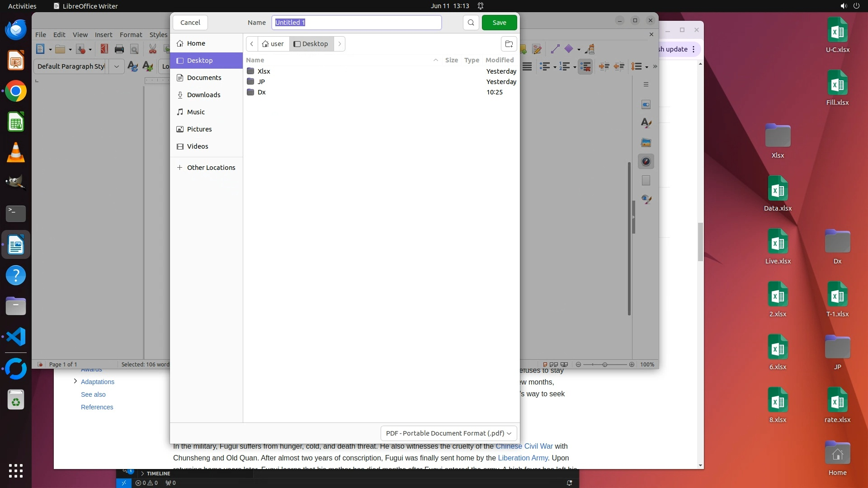868x488 pixels.
Task: Create a new folder using the folder icon
Action: click(x=509, y=44)
